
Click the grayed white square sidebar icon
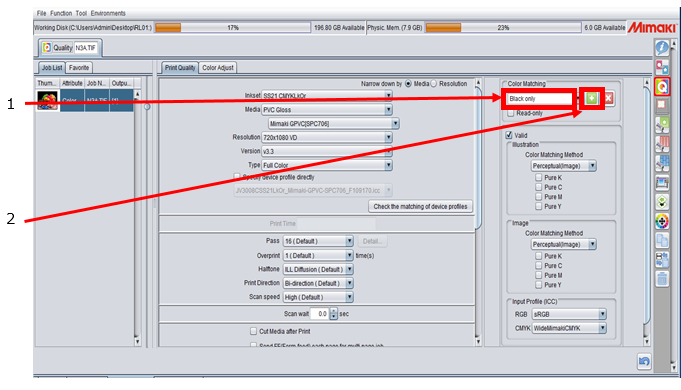pyautogui.click(x=661, y=105)
